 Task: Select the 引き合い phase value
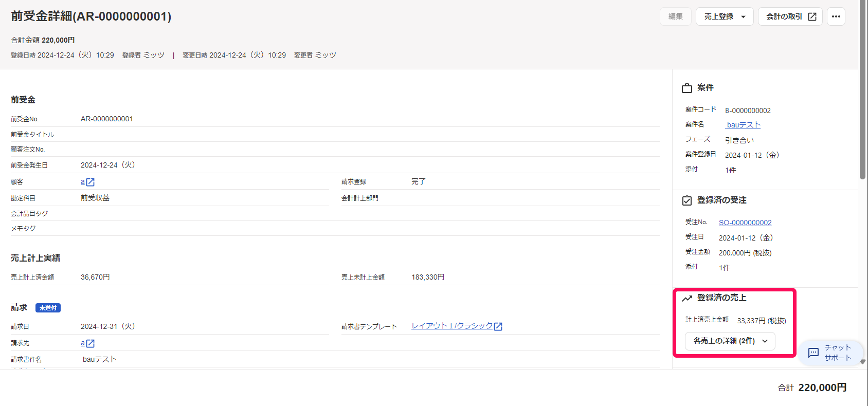[739, 140]
